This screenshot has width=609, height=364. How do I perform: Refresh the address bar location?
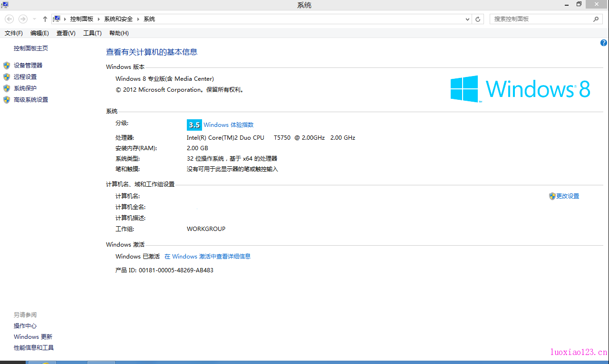coord(478,19)
